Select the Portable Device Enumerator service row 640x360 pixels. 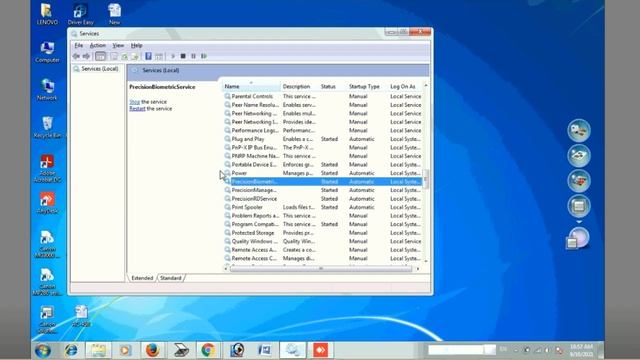pos(322,164)
